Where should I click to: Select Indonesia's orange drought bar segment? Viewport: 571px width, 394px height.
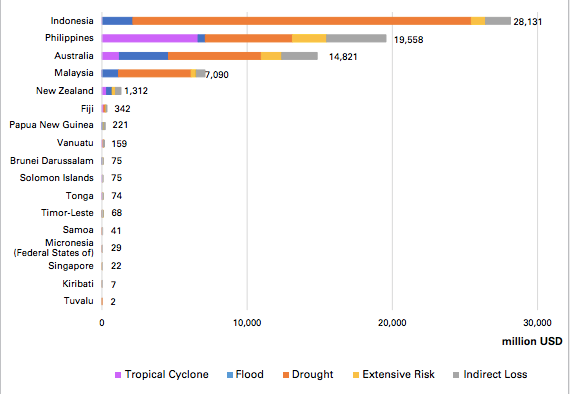point(302,21)
